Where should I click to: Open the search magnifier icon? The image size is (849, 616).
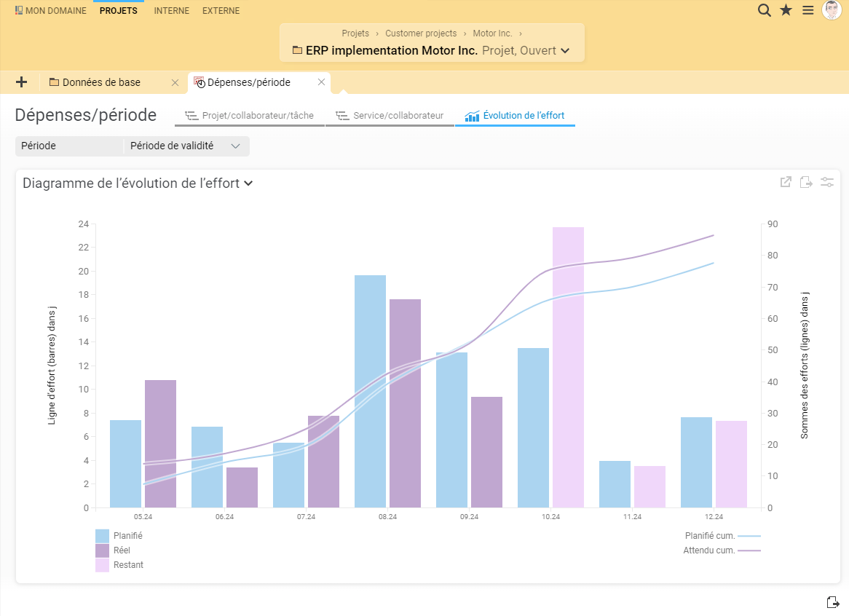pyautogui.click(x=764, y=10)
